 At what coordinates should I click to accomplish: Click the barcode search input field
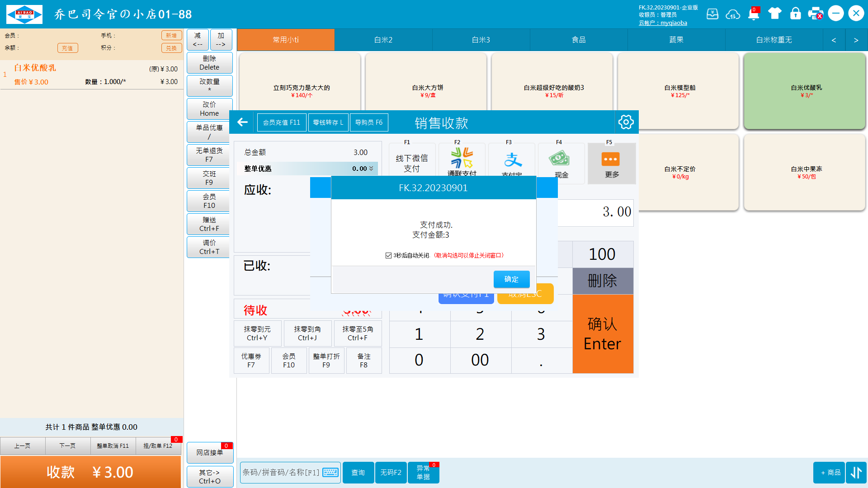(x=280, y=472)
